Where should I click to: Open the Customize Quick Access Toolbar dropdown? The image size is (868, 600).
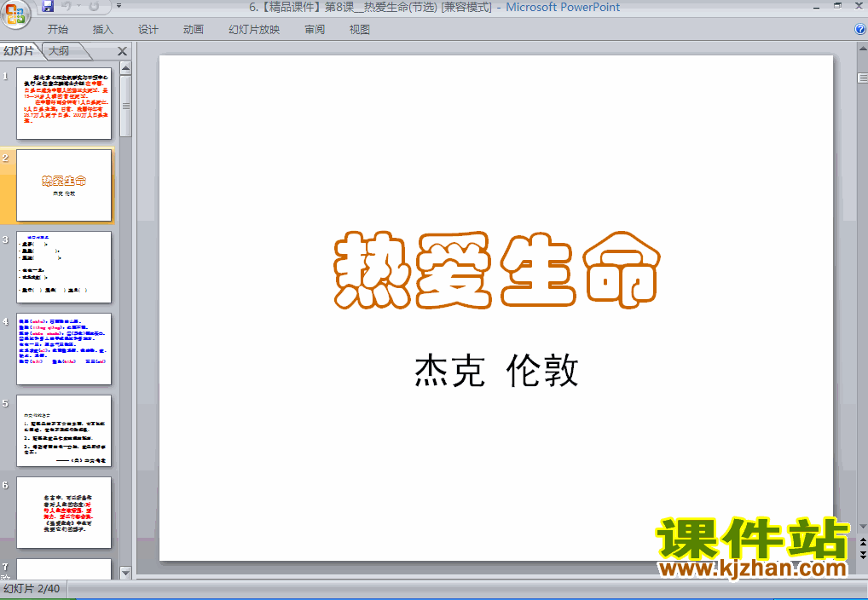click(119, 6)
